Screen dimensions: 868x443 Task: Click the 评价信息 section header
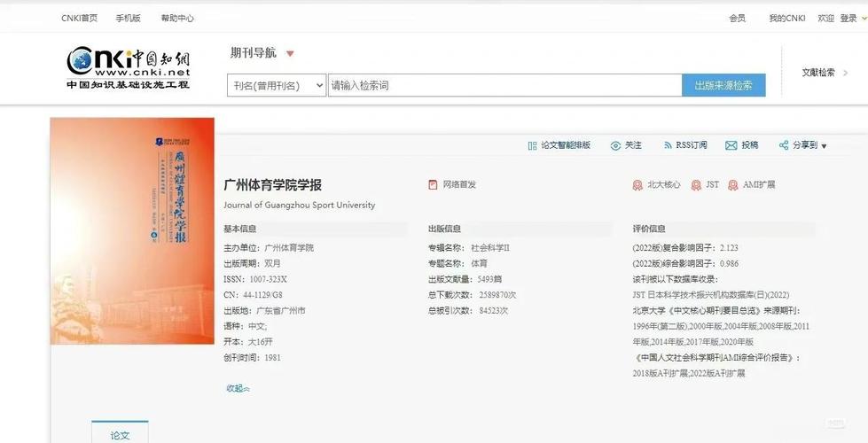tap(649, 229)
